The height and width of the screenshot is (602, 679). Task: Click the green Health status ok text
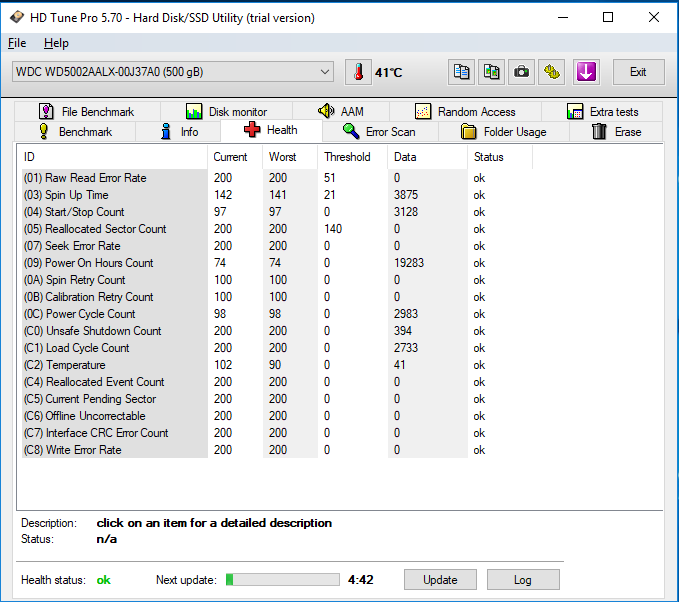coord(103,580)
